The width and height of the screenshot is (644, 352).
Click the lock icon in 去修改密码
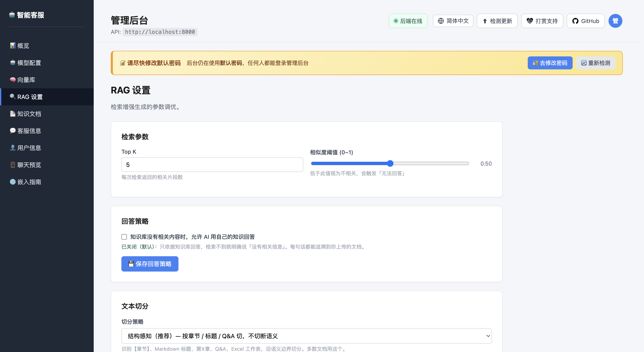(x=535, y=63)
